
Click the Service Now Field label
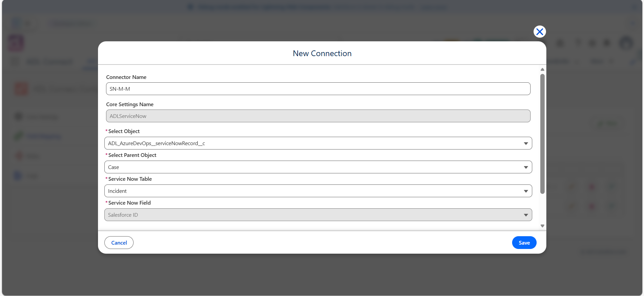tap(130, 203)
